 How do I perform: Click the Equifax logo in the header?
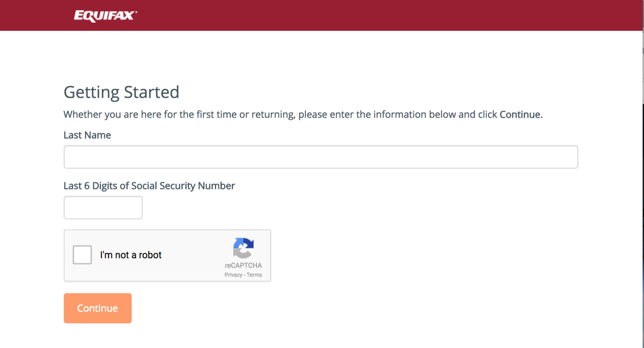pos(104,15)
